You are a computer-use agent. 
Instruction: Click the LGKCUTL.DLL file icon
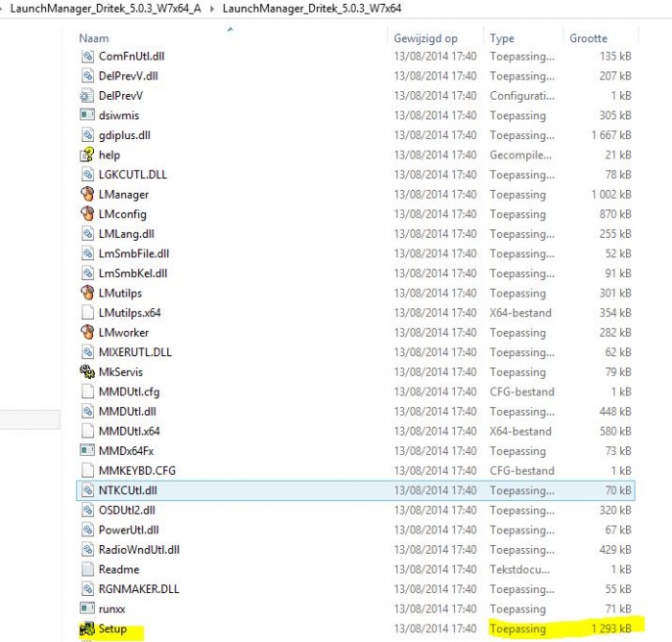point(87,175)
